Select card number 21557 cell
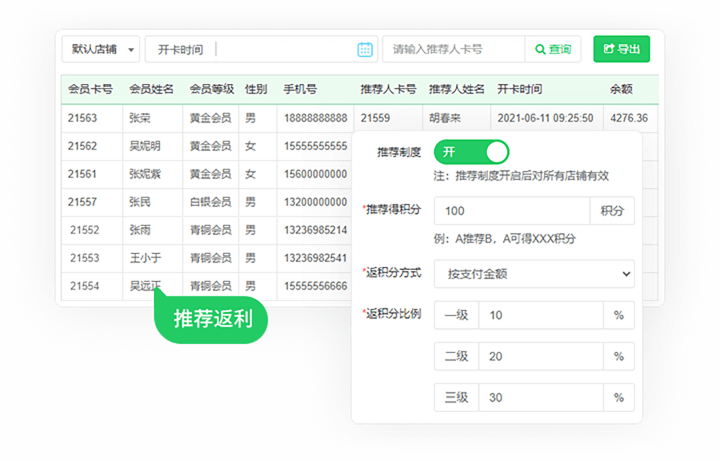Image resolution: width=720 pixels, height=461 pixels. click(x=82, y=202)
